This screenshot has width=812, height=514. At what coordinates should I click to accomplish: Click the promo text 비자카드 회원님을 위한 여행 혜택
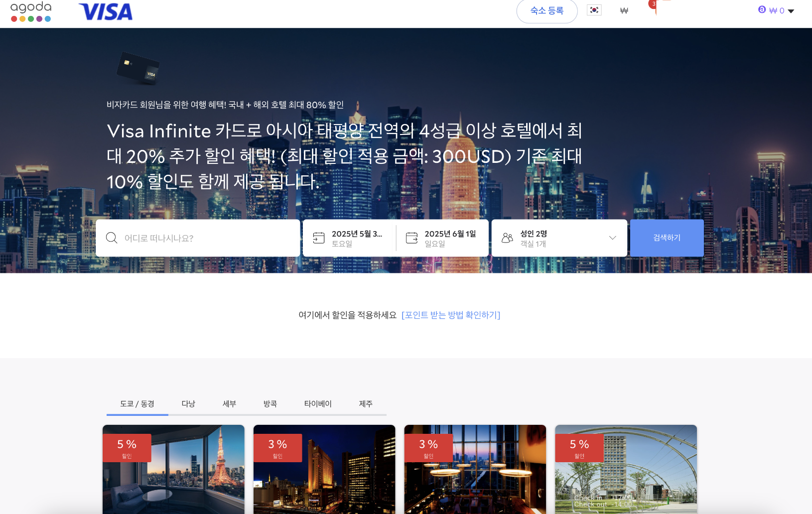(225, 105)
